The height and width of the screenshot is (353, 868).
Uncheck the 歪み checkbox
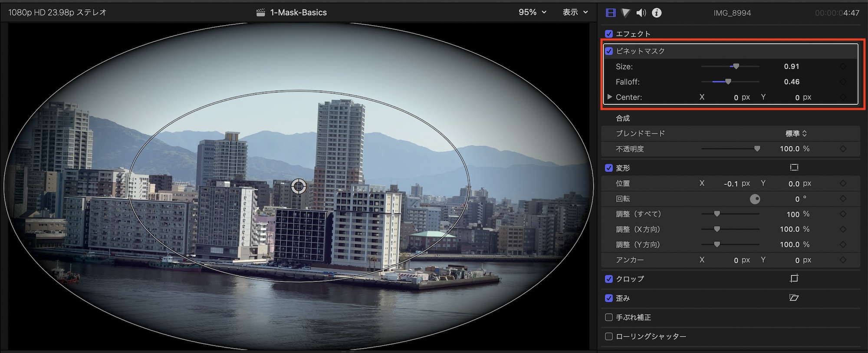609,298
